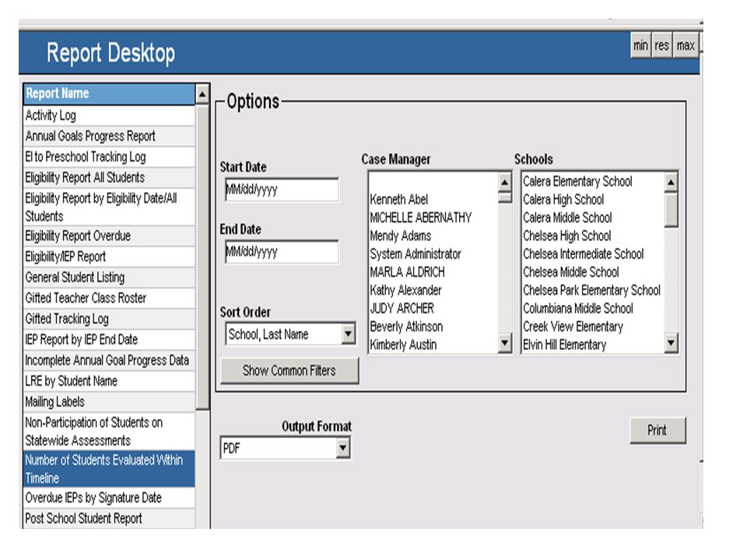Click the End Date input field

click(x=282, y=252)
